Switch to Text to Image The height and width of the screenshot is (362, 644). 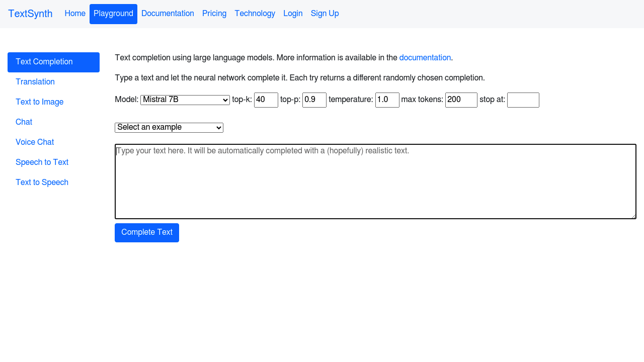tap(39, 102)
